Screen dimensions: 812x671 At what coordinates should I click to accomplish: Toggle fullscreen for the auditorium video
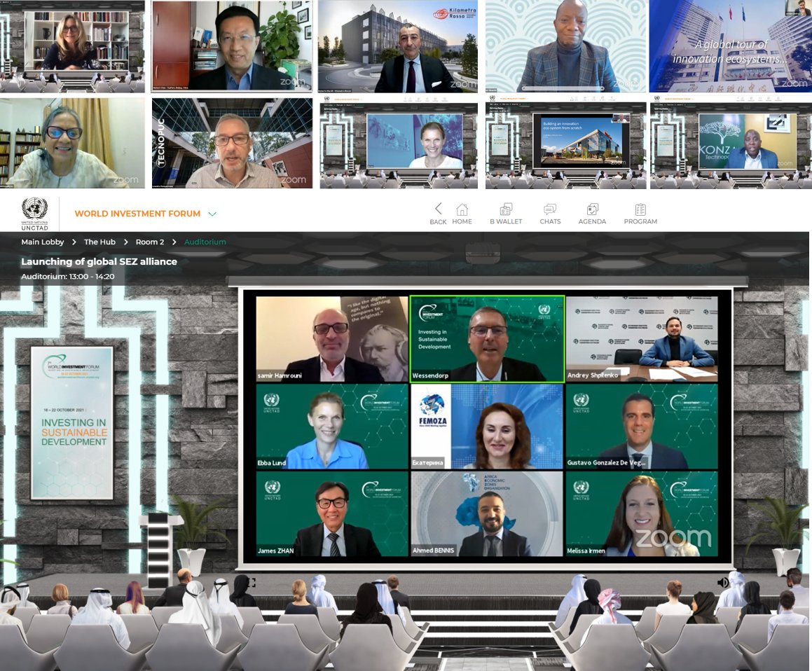(251, 582)
